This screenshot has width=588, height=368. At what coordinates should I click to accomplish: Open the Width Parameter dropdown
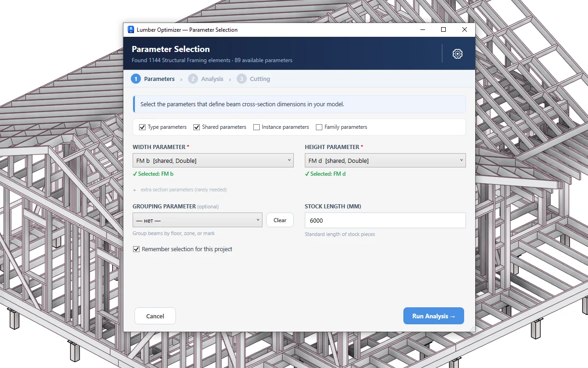tap(213, 161)
